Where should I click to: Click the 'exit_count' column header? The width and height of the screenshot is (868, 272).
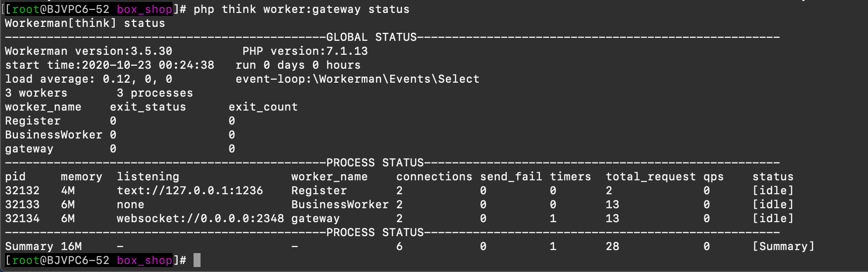pyautogui.click(x=263, y=107)
